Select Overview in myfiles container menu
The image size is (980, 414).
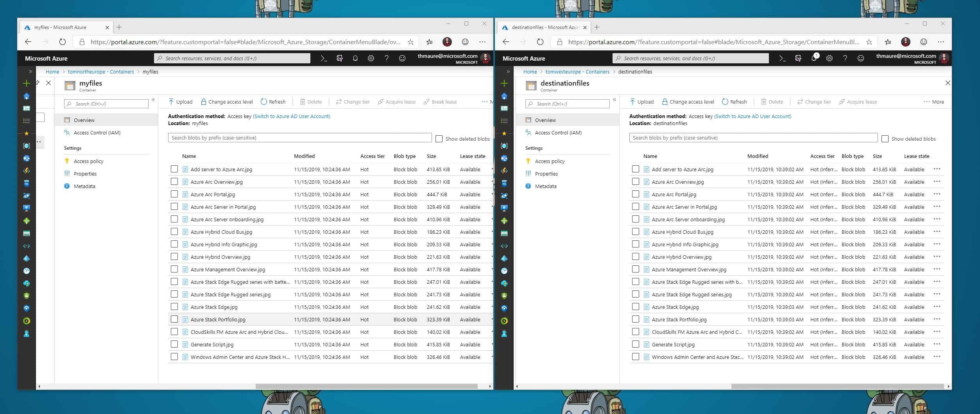(106, 120)
